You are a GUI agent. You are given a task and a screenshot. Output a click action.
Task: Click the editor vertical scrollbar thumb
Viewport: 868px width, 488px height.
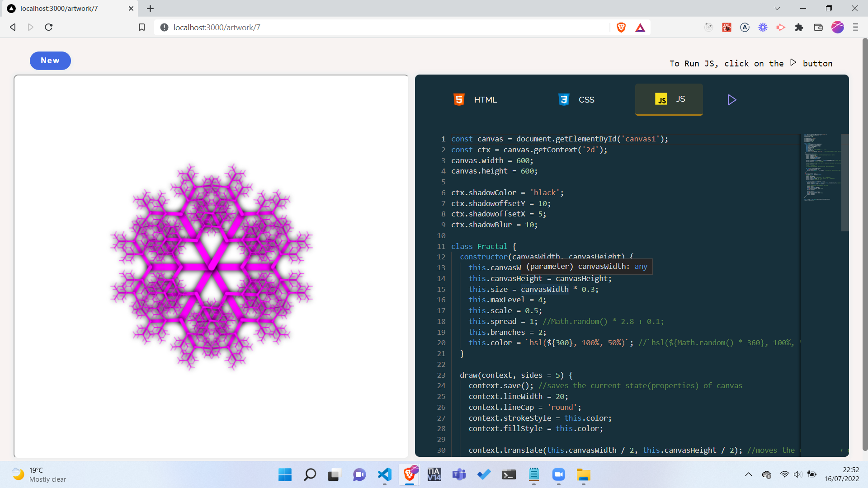pos(844,183)
